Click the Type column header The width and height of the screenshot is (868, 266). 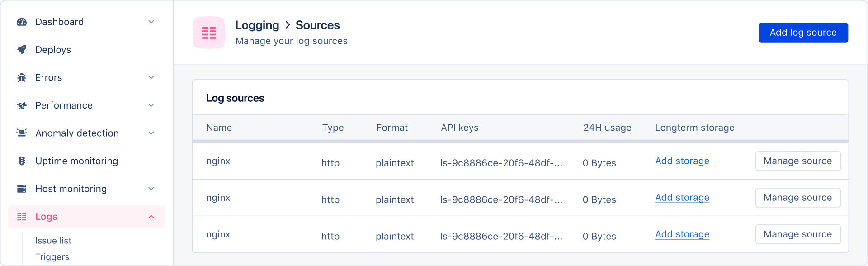point(333,128)
